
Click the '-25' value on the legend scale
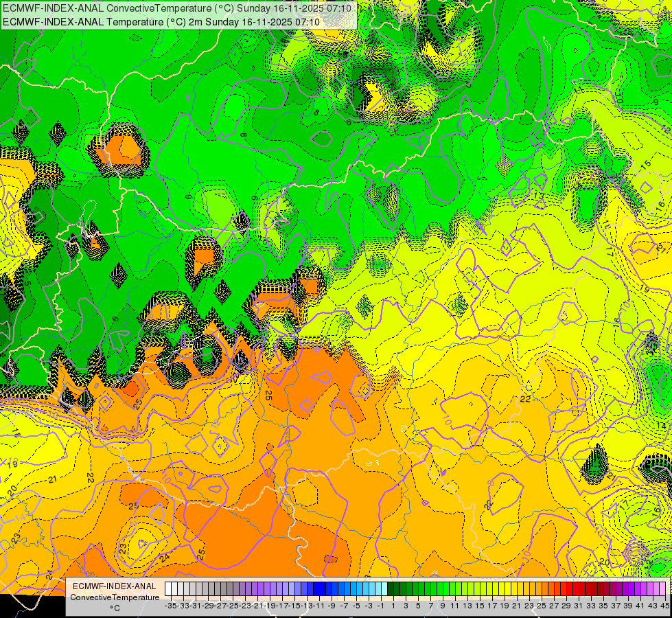point(233,606)
